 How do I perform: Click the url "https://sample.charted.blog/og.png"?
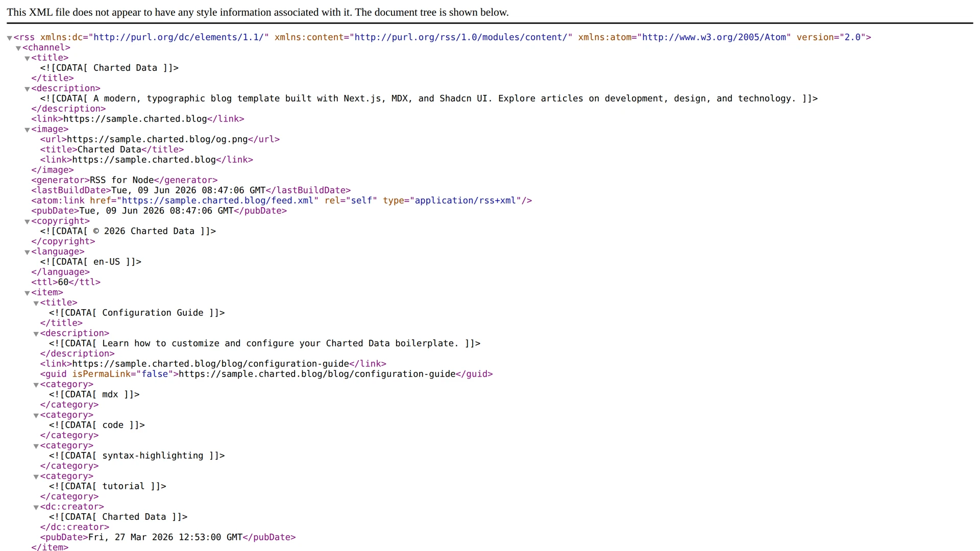click(157, 139)
